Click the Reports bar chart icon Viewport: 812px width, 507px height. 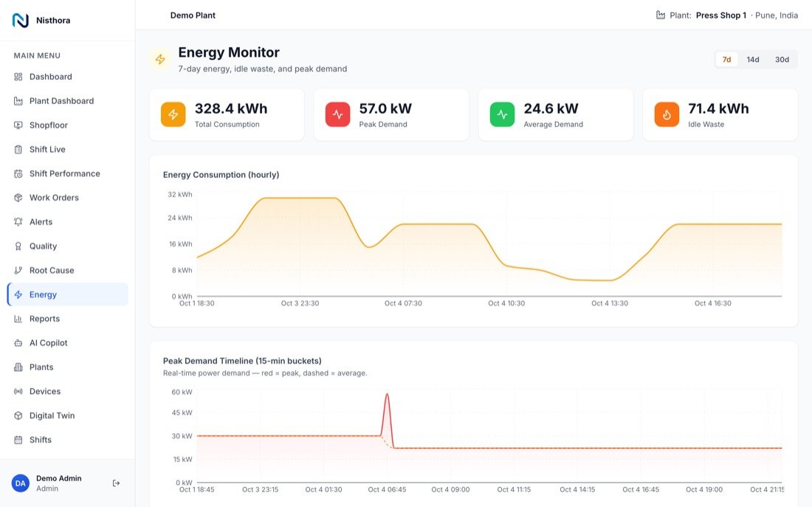click(x=18, y=319)
